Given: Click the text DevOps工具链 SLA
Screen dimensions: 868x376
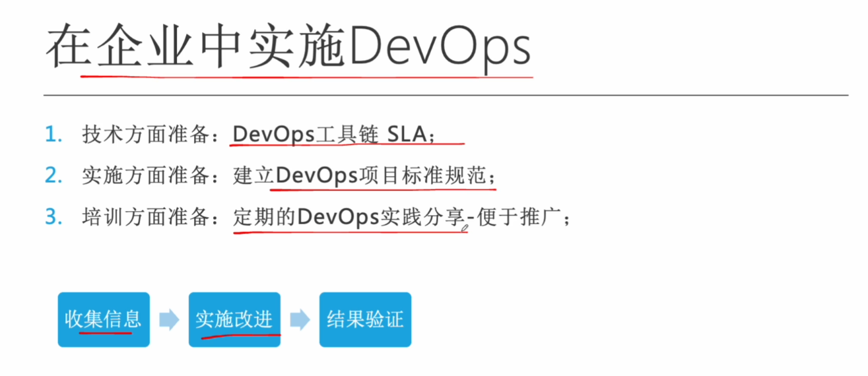Looking at the screenshot, I should click(x=329, y=135).
